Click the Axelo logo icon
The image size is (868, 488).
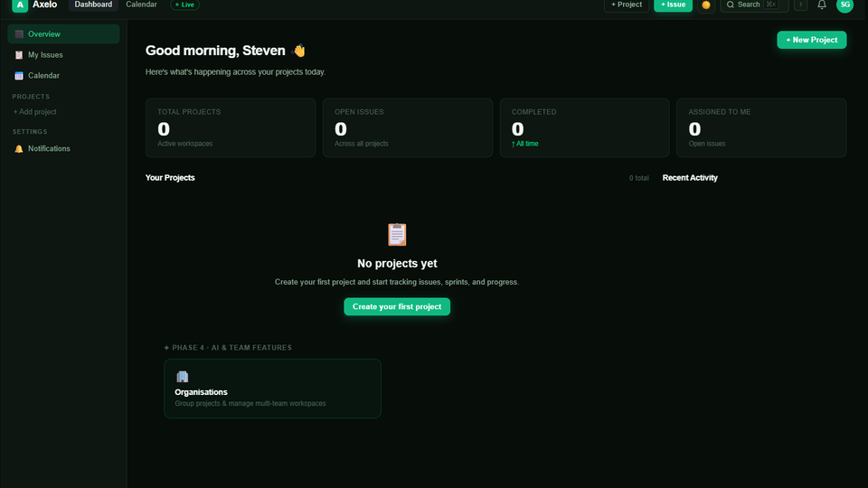tap(20, 5)
